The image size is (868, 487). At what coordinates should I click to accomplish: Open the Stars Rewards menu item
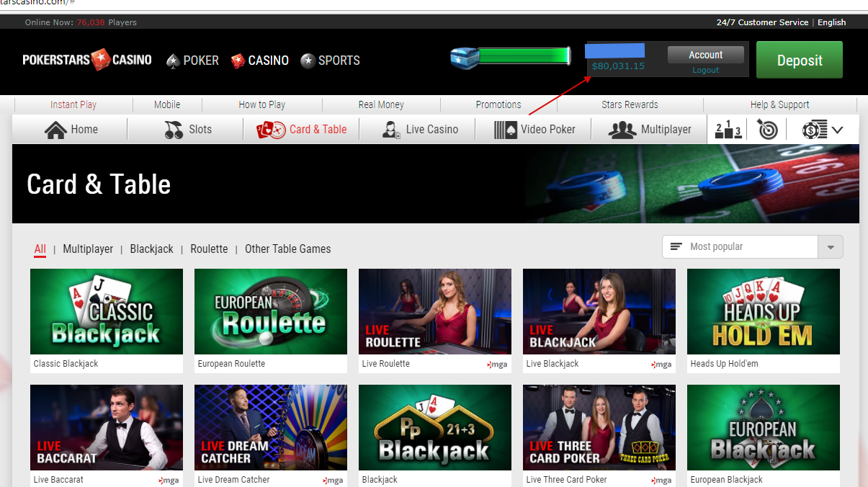point(630,104)
